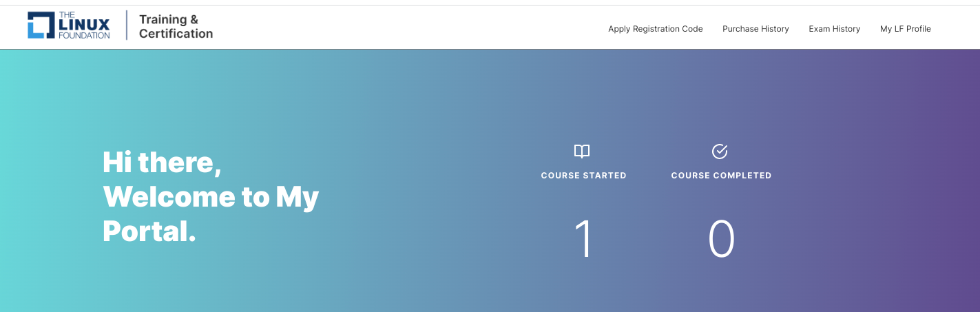Click the course started count of 1
Image resolution: width=980 pixels, height=312 pixels.
point(583,240)
